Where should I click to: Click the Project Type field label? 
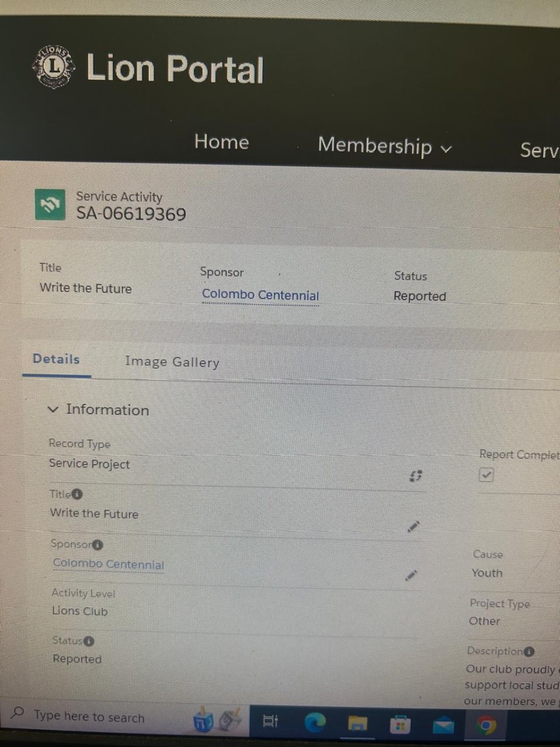500,604
